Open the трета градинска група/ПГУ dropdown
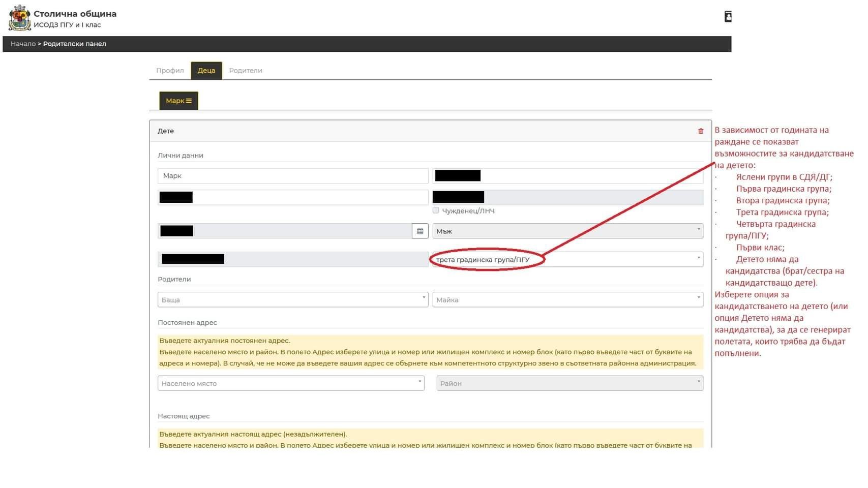The height and width of the screenshot is (488, 868). [x=567, y=260]
